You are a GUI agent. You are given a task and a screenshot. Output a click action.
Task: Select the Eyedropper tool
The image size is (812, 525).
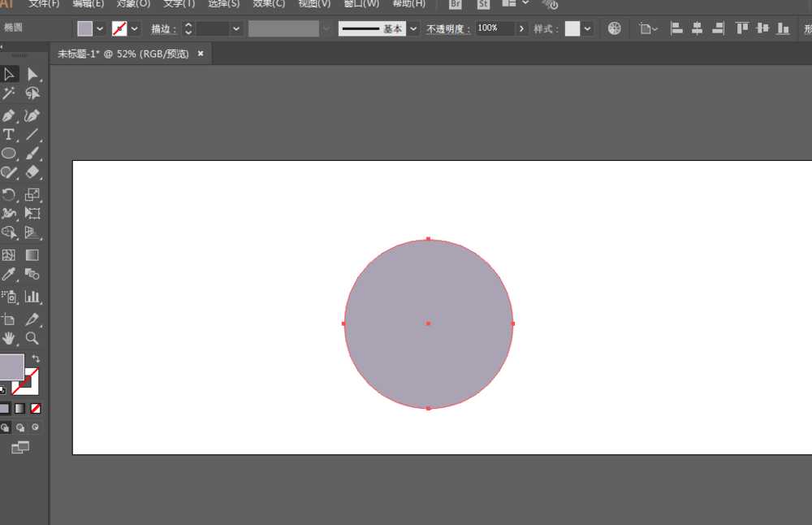[9, 274]
